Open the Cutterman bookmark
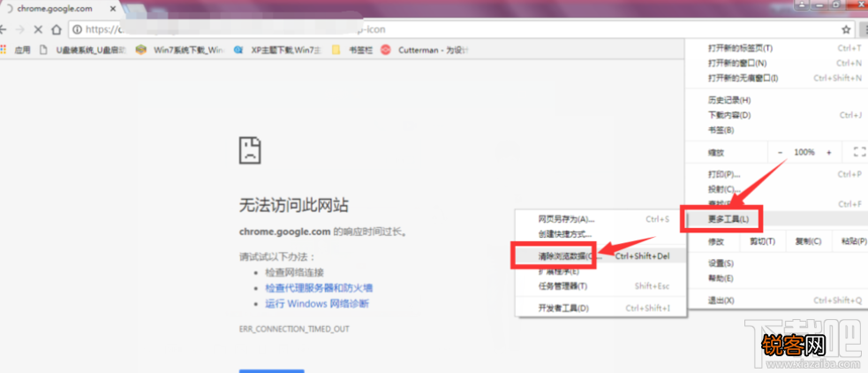Image resolution: width=868 pixels, height=373 pixels. click(x=426, y=49)
